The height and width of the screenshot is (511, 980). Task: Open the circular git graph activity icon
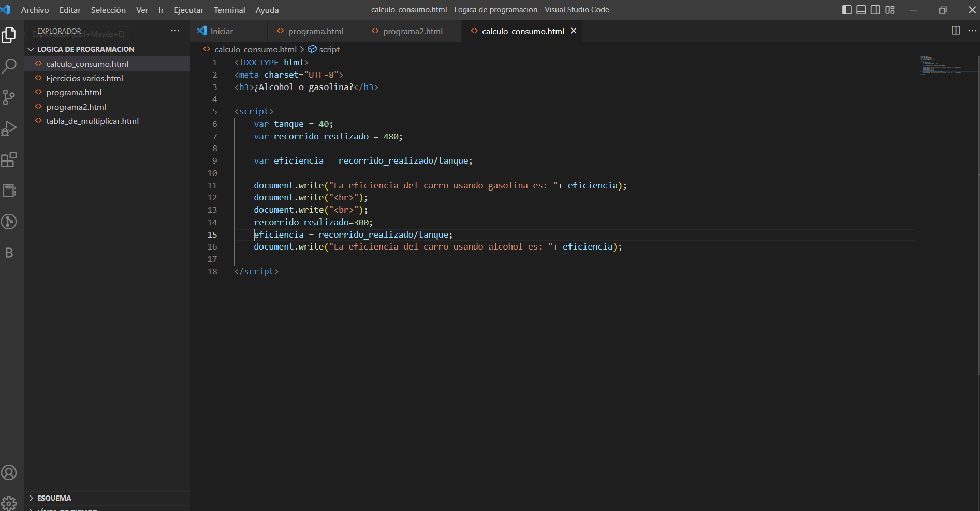[x=9, y=222]
